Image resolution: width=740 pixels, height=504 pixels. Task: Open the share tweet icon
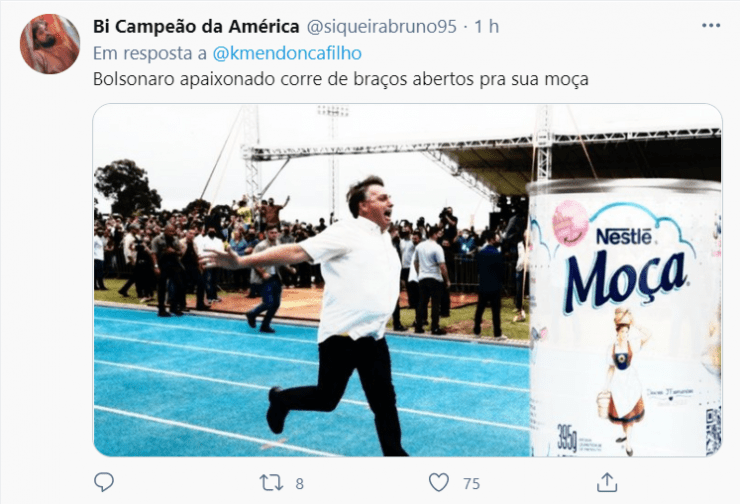pyautogui.click(x=607, y=482)
